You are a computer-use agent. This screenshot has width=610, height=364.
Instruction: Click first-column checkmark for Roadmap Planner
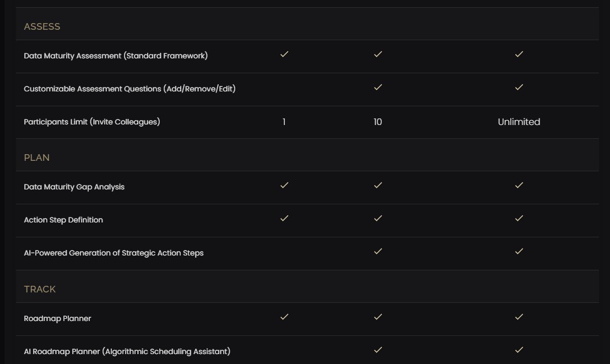point(284,317)
